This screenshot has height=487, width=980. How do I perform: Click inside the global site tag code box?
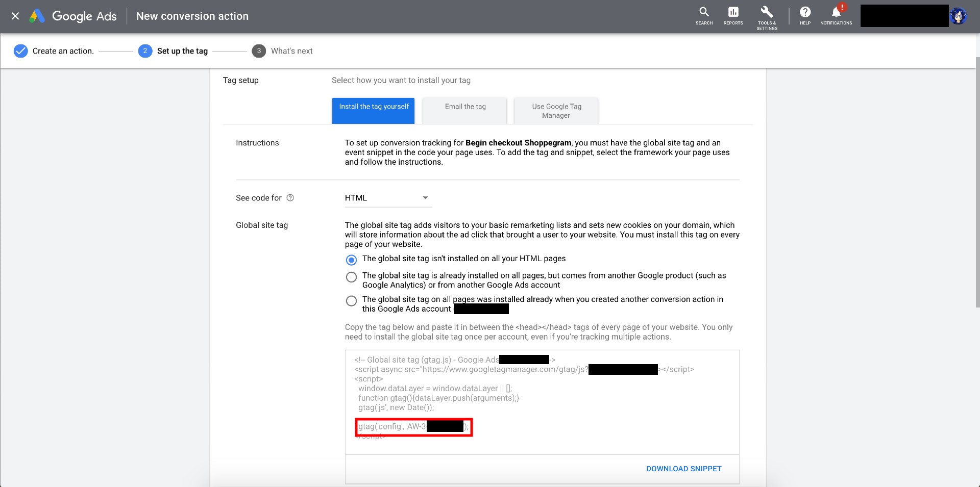(x=542, y=403)
